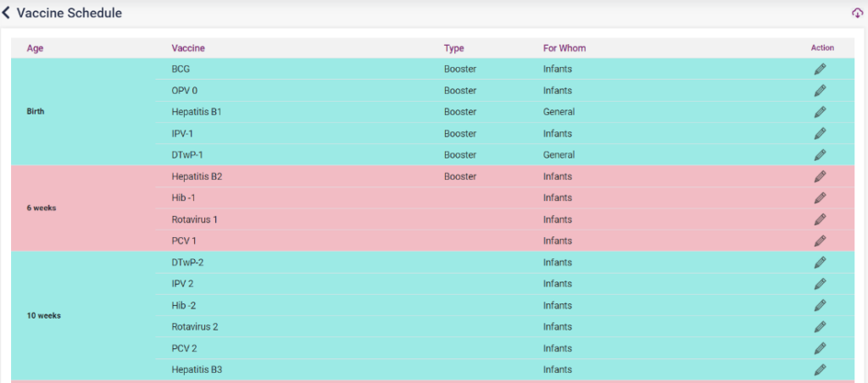
Task: Edit the BCG vaccine row
Action: (x=820, y=69)
